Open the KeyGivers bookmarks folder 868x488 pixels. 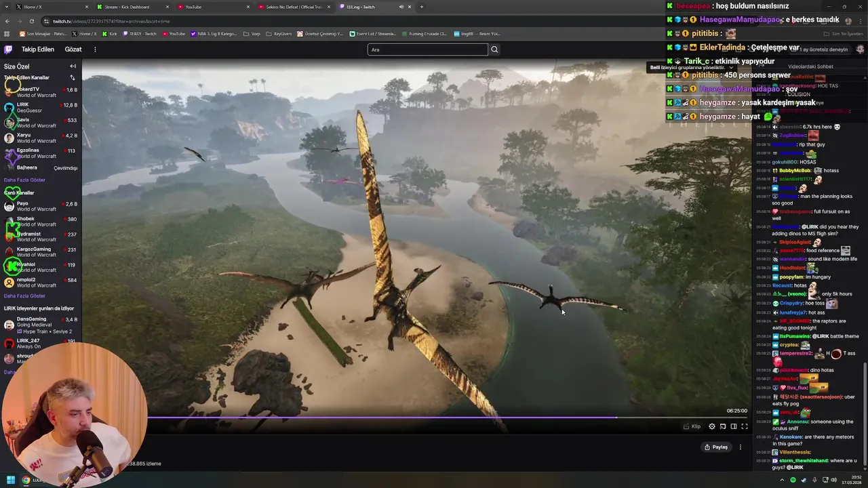(279, 34)
